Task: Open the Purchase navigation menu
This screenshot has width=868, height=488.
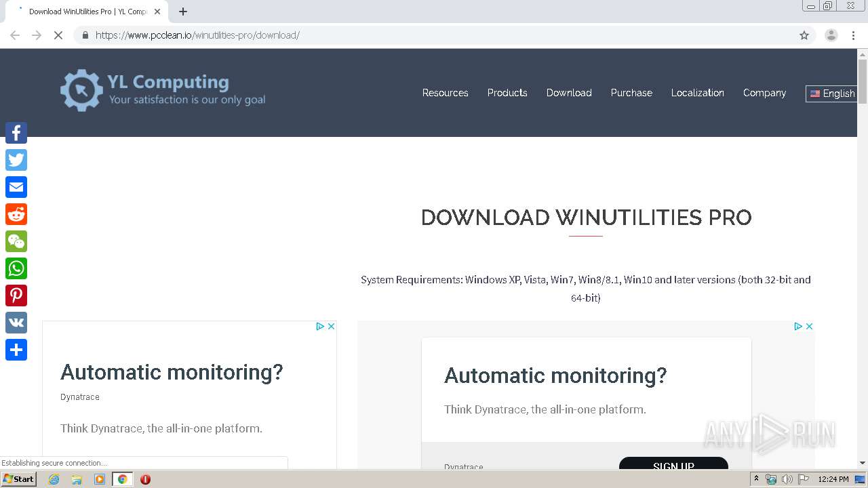Action: pos(631,93)
